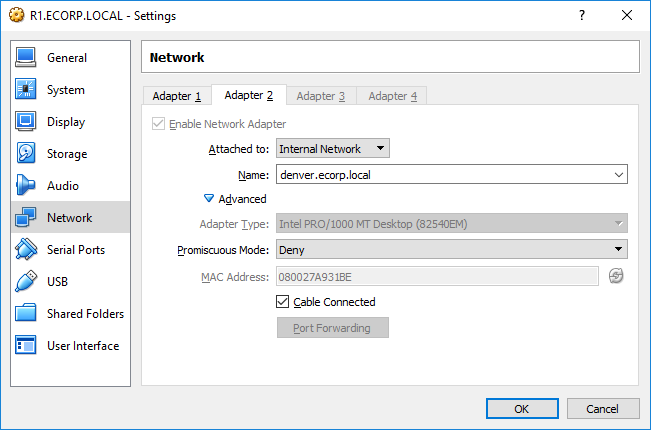Click the User Interface icon
Screen dimensions: 651x430
[x=26, y=345]
